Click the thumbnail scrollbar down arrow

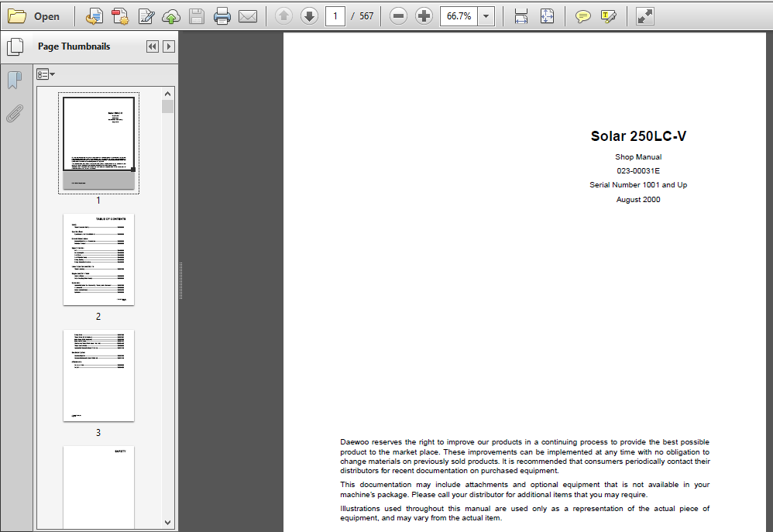point(167,522)
